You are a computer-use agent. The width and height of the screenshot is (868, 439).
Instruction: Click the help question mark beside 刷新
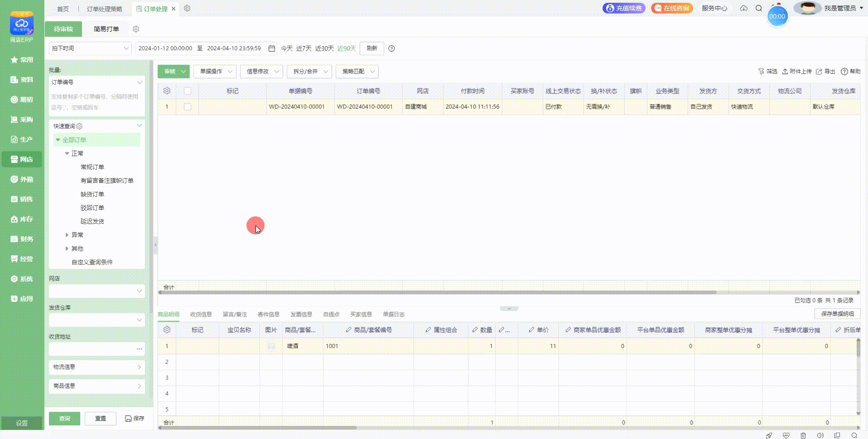(391, 49)
